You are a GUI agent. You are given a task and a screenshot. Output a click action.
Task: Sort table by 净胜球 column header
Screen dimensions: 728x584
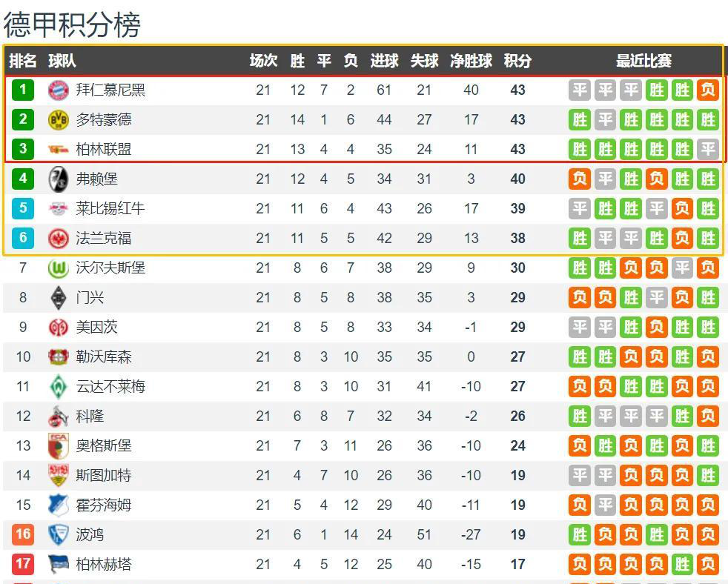[x=471, y=61]
